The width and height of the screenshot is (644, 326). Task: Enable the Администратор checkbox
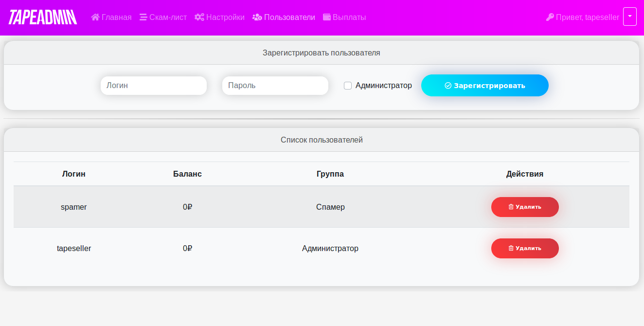pyautogui.click(x=348, y=86)
